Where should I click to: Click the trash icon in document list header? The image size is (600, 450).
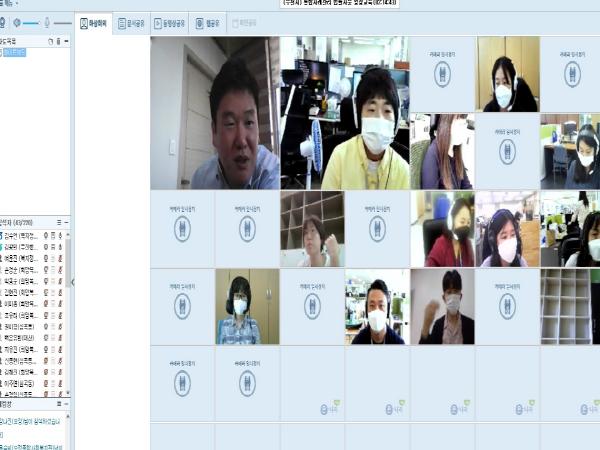(59, 41)
